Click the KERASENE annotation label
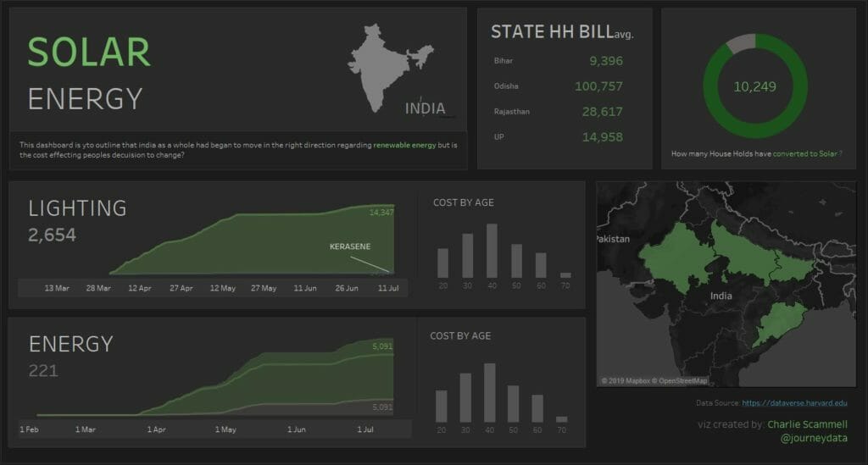 click(350, 246)
